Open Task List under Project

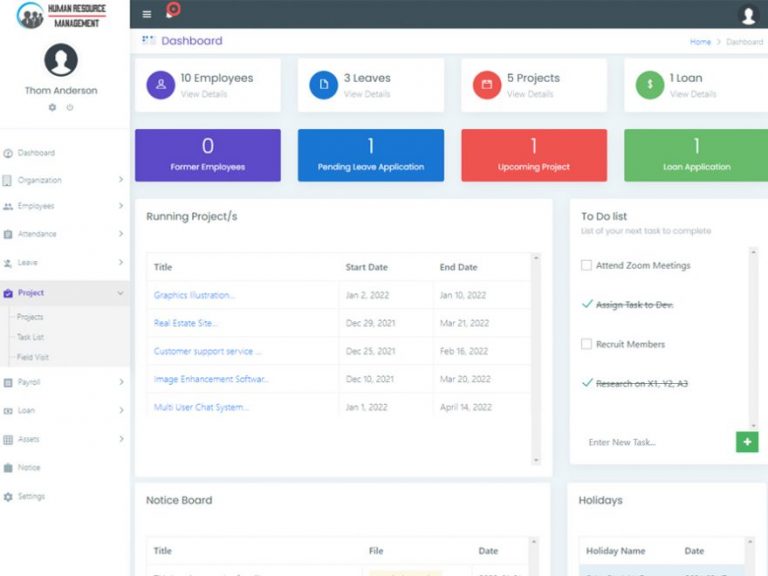point(31,337)
